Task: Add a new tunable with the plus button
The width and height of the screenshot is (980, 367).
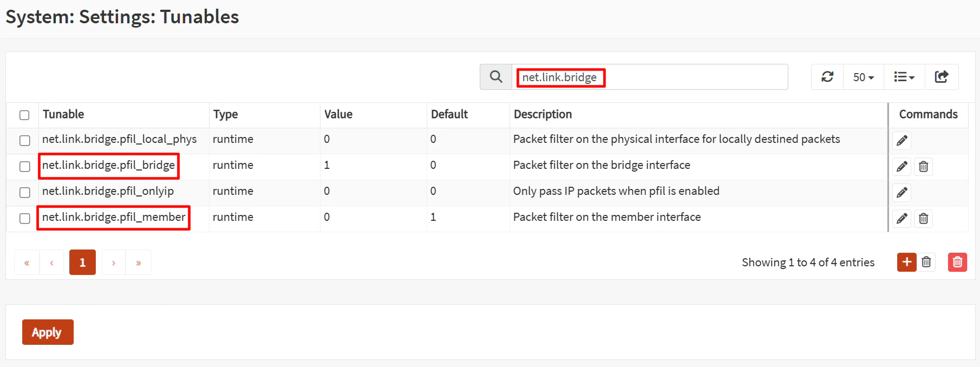Action: [907, 262]
